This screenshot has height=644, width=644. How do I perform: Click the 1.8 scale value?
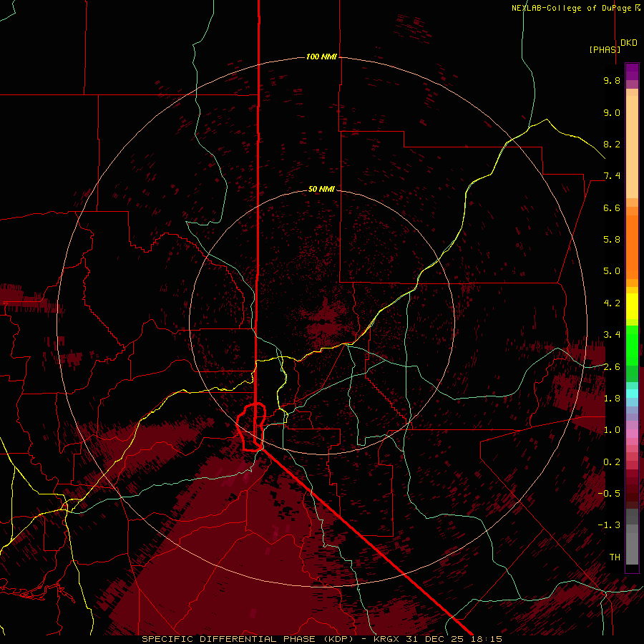click(612, 399)
